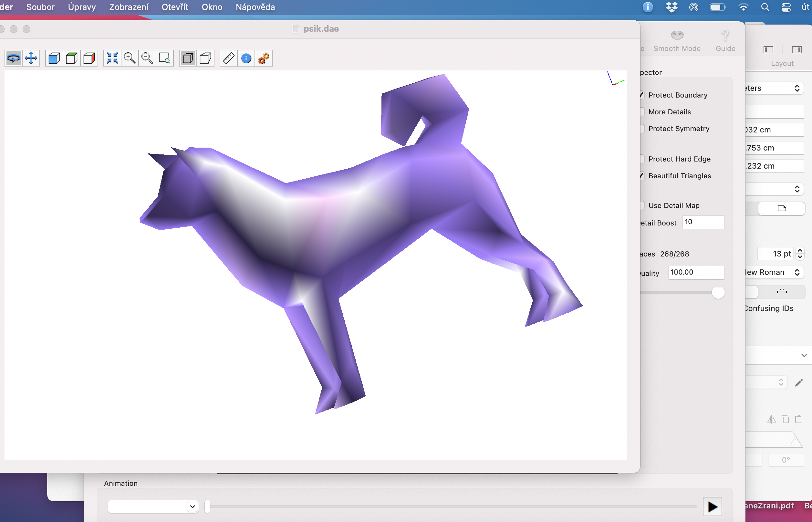Click the pencil edit icon in right panel
The image size is (812, 522).
(x=799, y=383)
